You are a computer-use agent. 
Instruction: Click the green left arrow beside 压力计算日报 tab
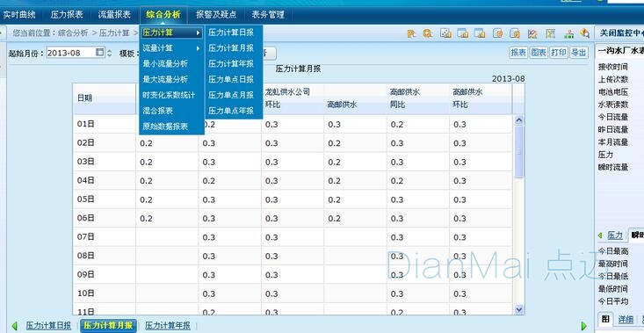(15, 326)
